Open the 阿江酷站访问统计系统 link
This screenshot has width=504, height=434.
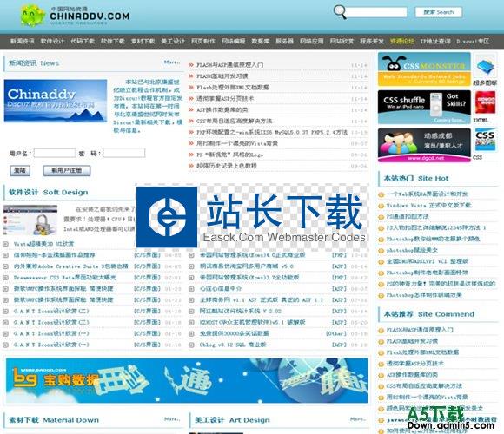click(x=241, y=311)
